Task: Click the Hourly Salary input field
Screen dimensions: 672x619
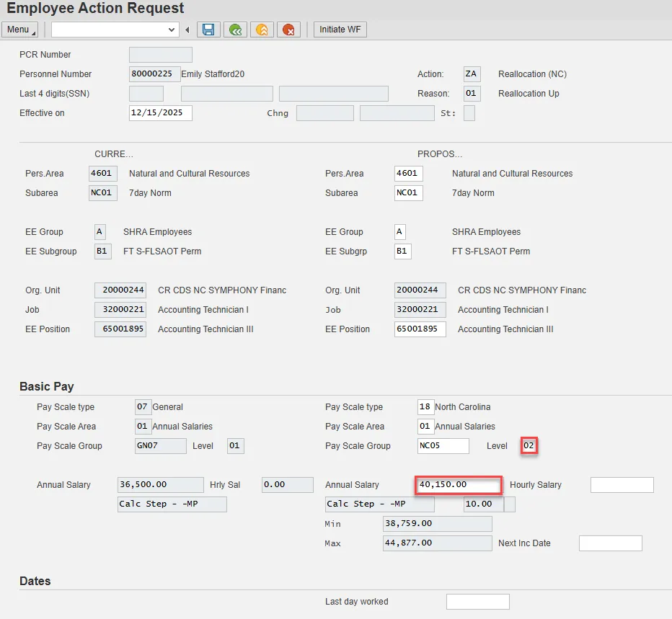Action: pos(622,485)
